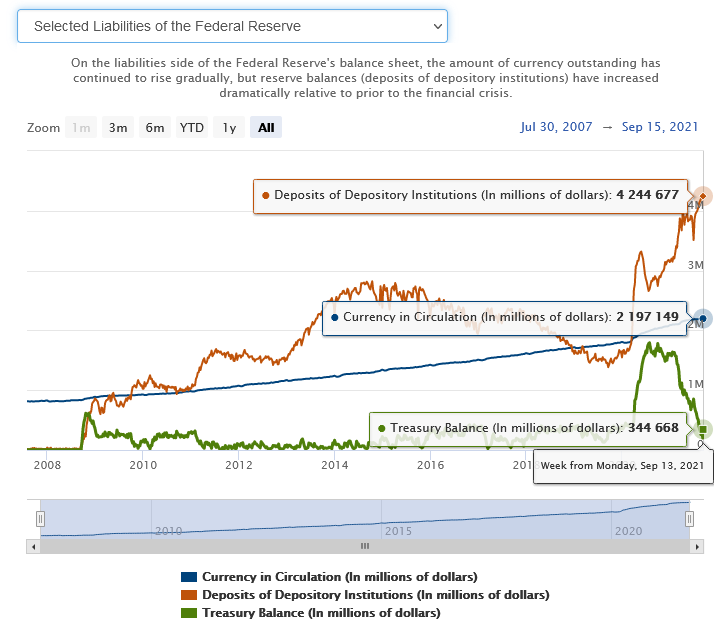The height and width of the screenshot is (631, 722).
Task: Click the green Treasury Balance data marker
Action: click(703, 429)
